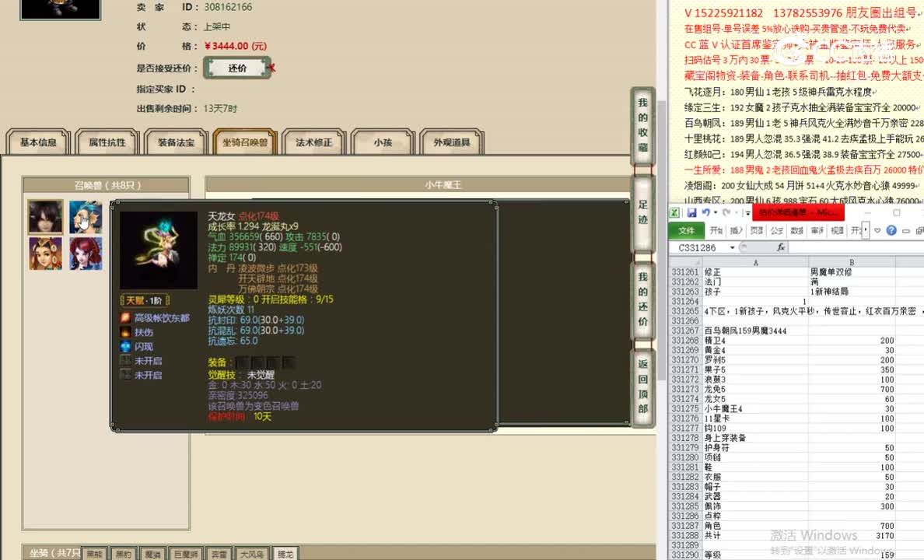Select the 高级帐饮东都 skill icon
Screen dimensions: 924x560
[x=124, y=318]
